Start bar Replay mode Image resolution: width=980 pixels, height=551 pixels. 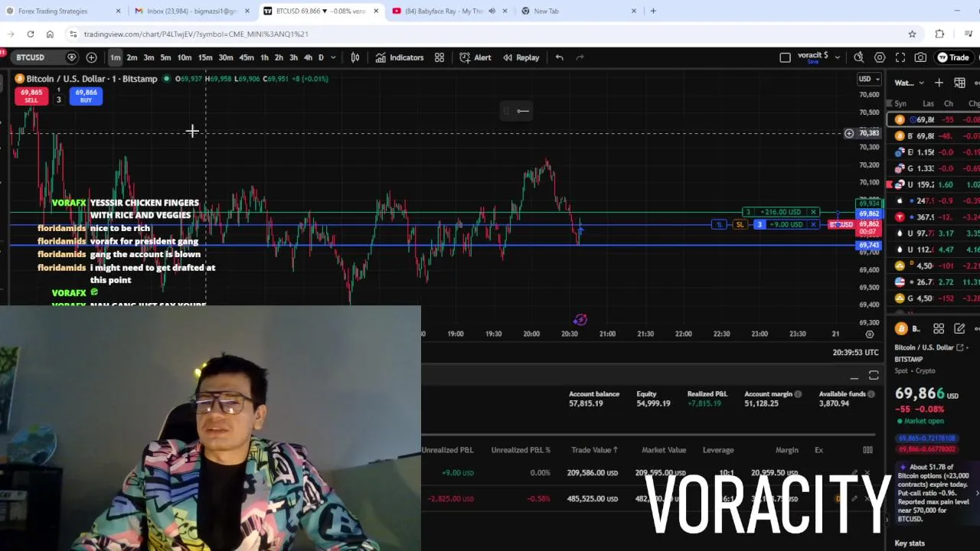[x=521, y=57]
